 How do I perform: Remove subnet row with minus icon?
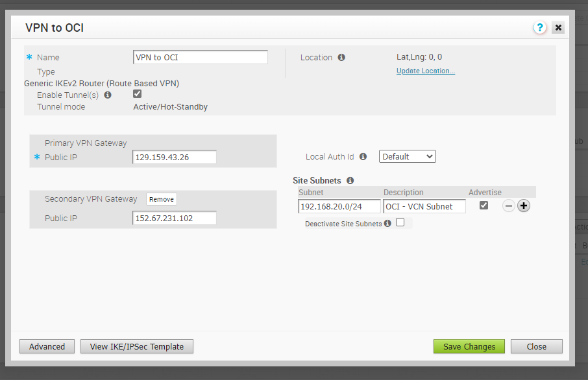point(509,206)
